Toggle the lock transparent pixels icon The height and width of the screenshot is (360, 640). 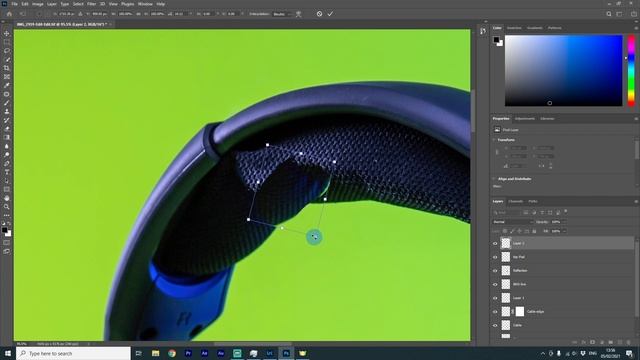click(505, 231)
